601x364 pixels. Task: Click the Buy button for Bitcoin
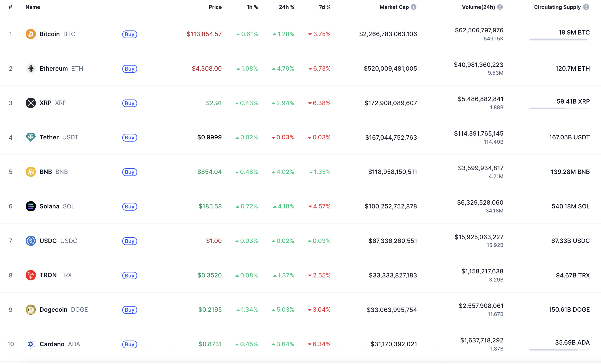(130, 34)
